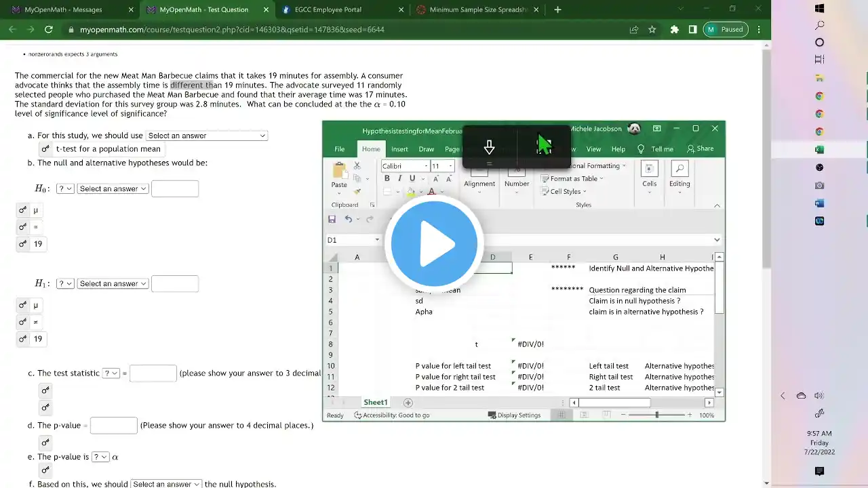Toggle Underline formatting in Excel

(x=412, y=179)
